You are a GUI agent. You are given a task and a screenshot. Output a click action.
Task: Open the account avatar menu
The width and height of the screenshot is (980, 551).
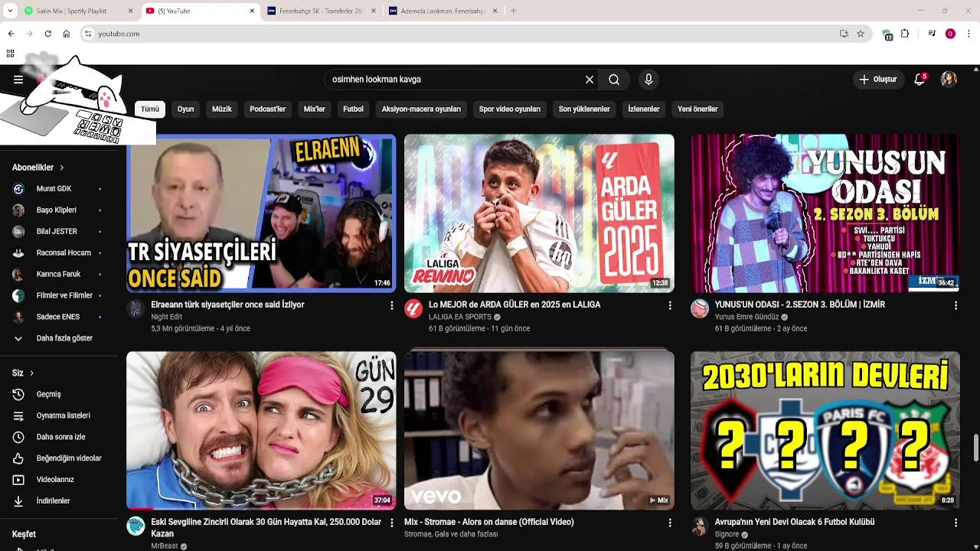click(x=949, y=80)
